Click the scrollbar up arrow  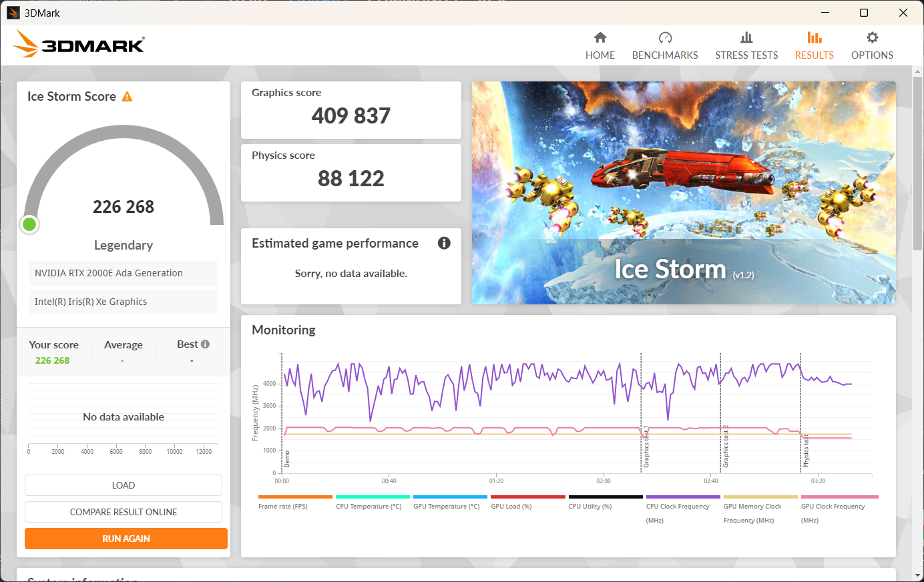[x=918, y=71]
